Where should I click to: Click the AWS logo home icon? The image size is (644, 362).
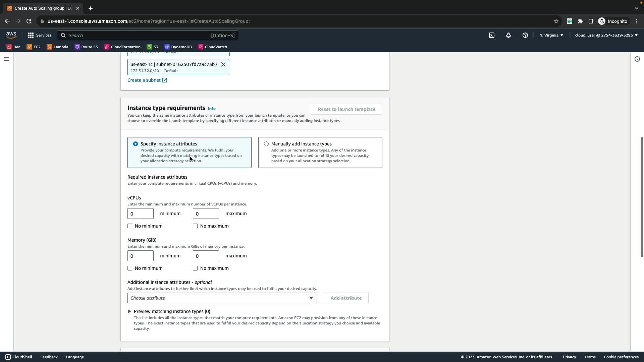11,35
